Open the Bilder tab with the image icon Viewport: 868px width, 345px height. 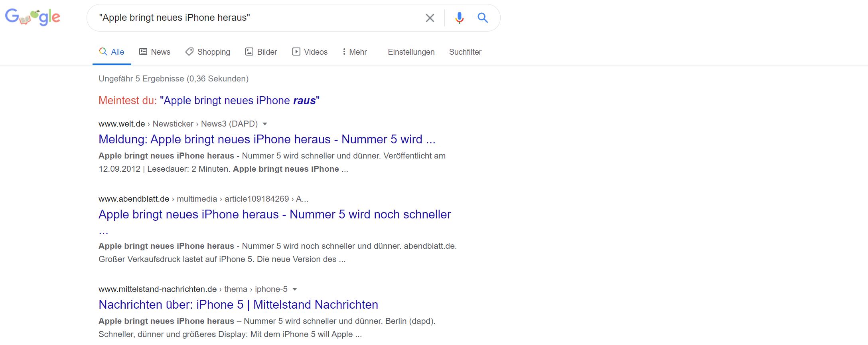pos(249,52)
